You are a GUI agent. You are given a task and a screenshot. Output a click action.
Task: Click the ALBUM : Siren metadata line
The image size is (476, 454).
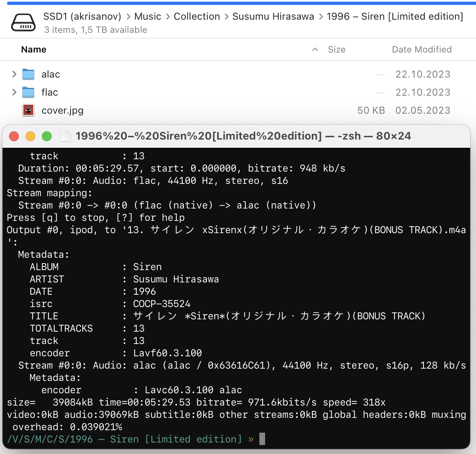[96, 267]
